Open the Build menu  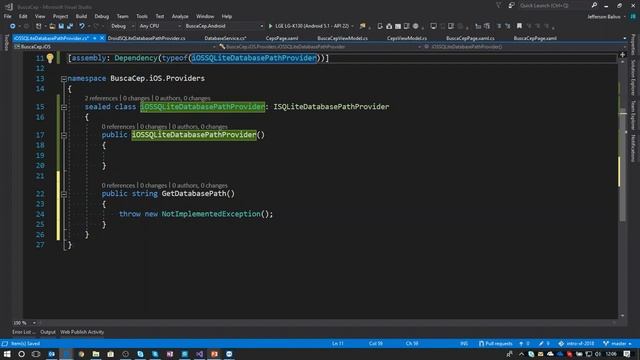[x=81, y=16]
